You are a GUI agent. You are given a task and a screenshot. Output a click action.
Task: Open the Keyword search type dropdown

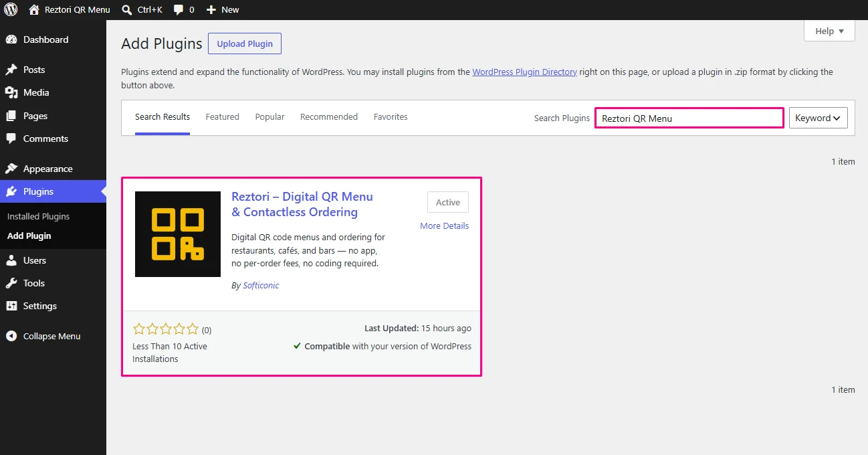818,118
